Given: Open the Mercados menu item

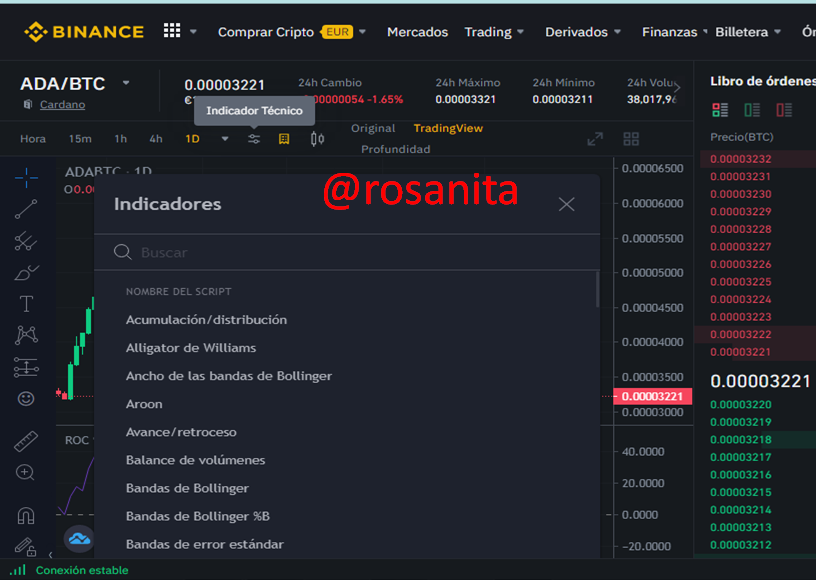Looking at the screenshot, I should (x=417, y=32).
